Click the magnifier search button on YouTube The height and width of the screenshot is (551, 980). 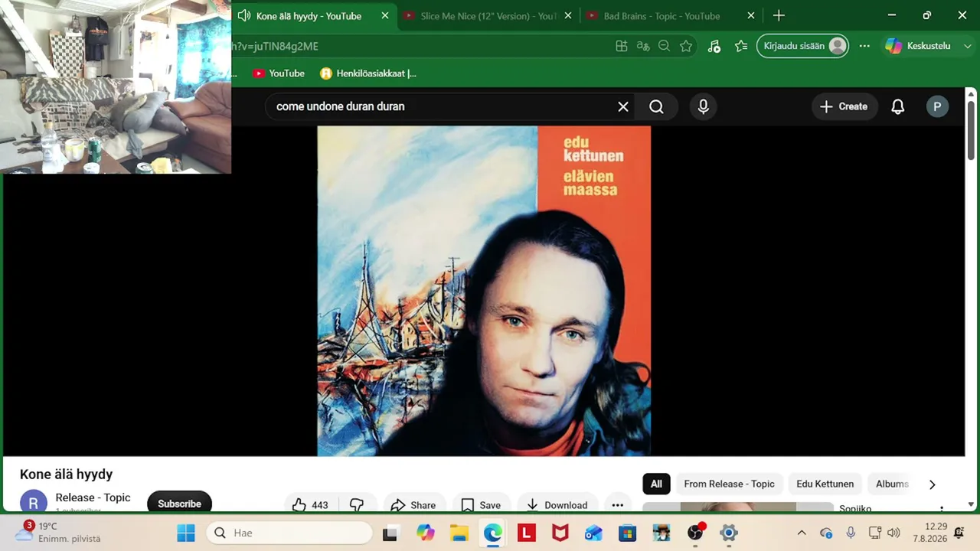pyautogui.click(x=656, y=106)
